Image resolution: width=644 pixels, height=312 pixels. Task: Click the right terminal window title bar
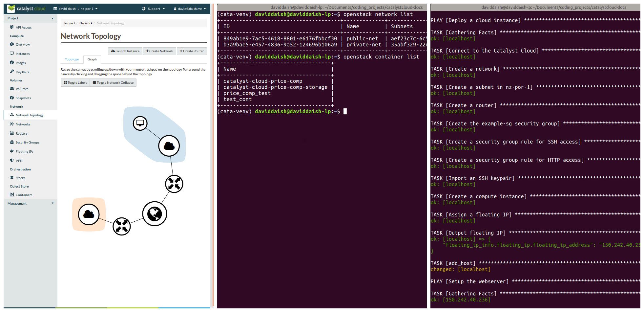tap(535, 7)
